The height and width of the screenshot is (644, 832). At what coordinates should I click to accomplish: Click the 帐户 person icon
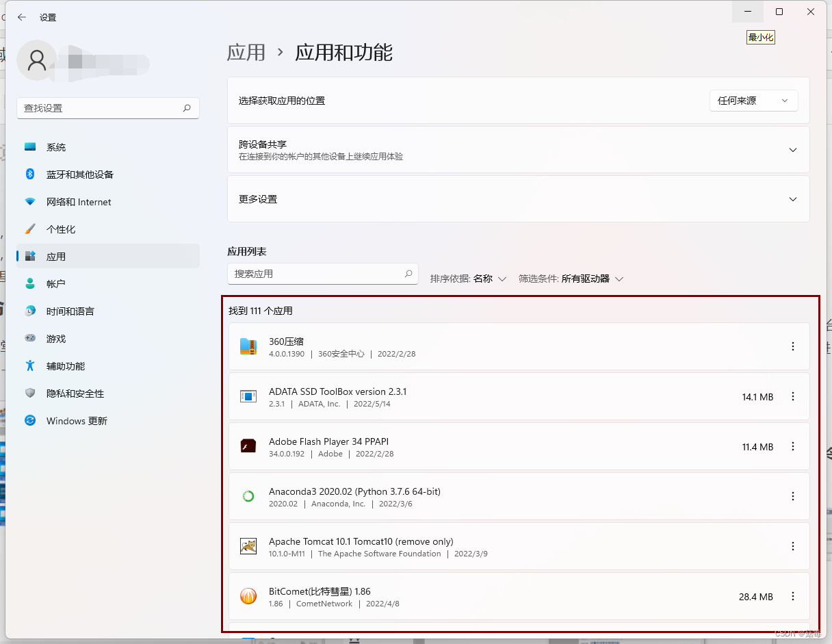point(30,283)
